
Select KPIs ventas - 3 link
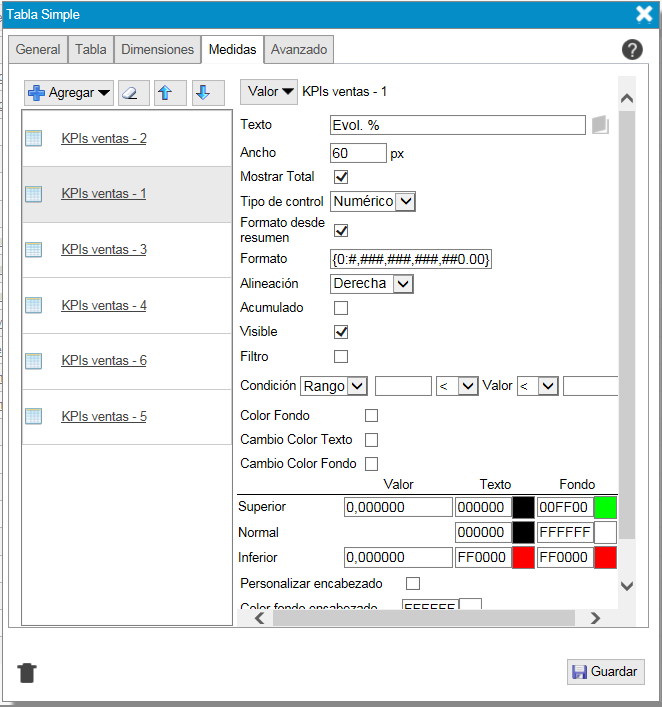coord(104,250)
